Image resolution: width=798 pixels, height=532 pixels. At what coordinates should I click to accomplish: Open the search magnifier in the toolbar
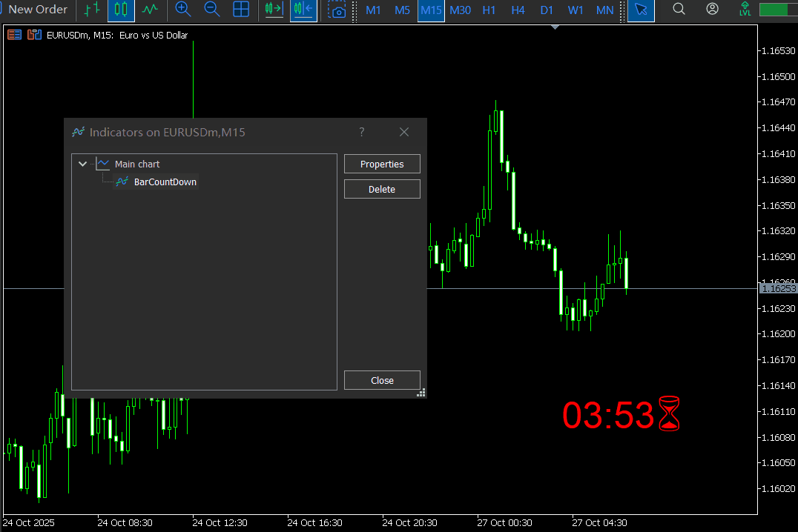679,9
